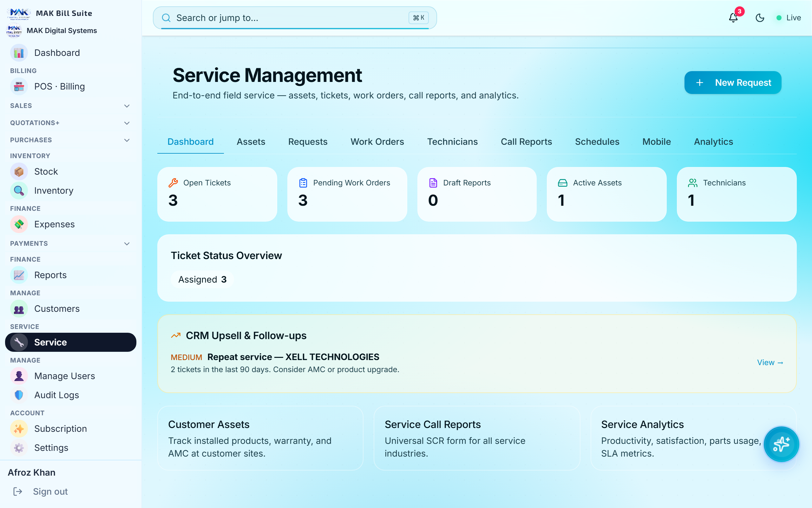Open Subscription in the sidebar
The height and width of the screenshot is (508, 812).
(x=71, y=429)
